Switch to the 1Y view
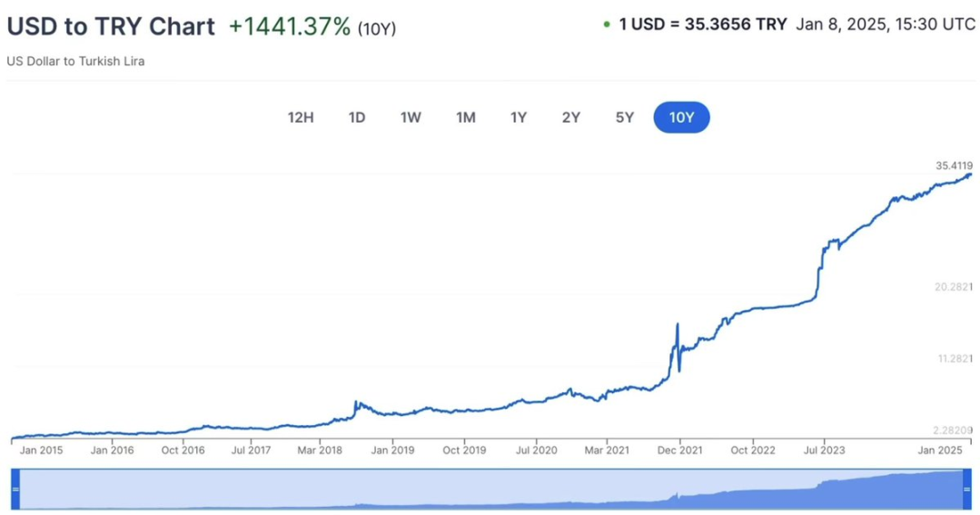This screenshot has height=515, width=980. tap(519, 117)
